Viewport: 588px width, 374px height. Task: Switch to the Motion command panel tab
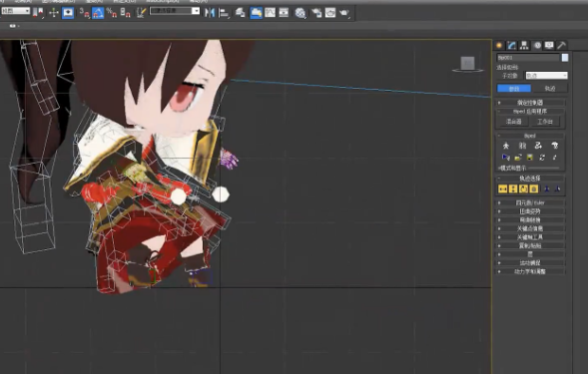(x=537, y=45)
